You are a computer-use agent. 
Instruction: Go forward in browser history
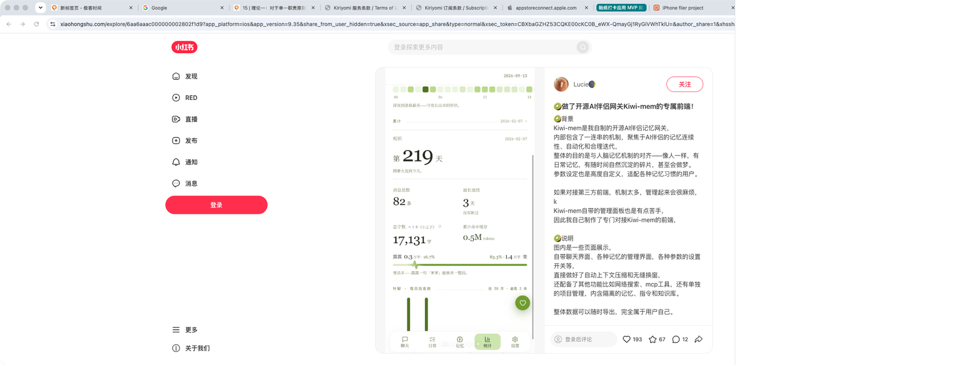pos(22,24)
